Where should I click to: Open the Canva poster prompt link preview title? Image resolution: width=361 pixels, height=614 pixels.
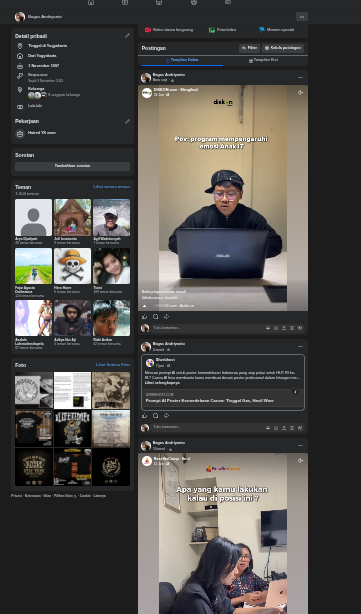coord(209,401)
